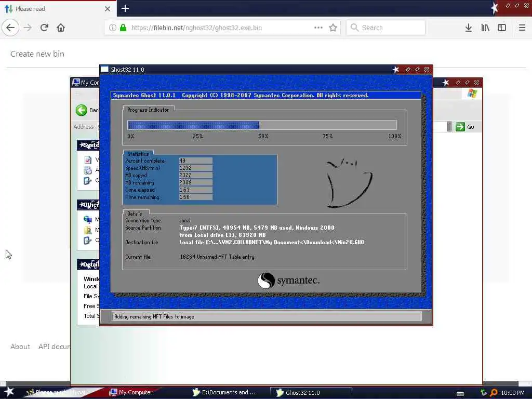Click the ghost mascot drawing

(349, 182)
